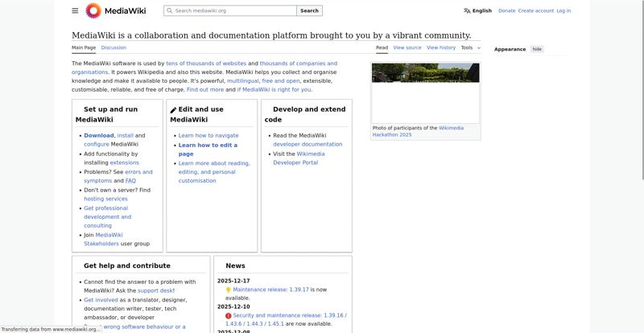Image resolution: width=644 pixels, height=333 pixels.
Task: Open the hamburger main menu
Action: pos(75,10)
